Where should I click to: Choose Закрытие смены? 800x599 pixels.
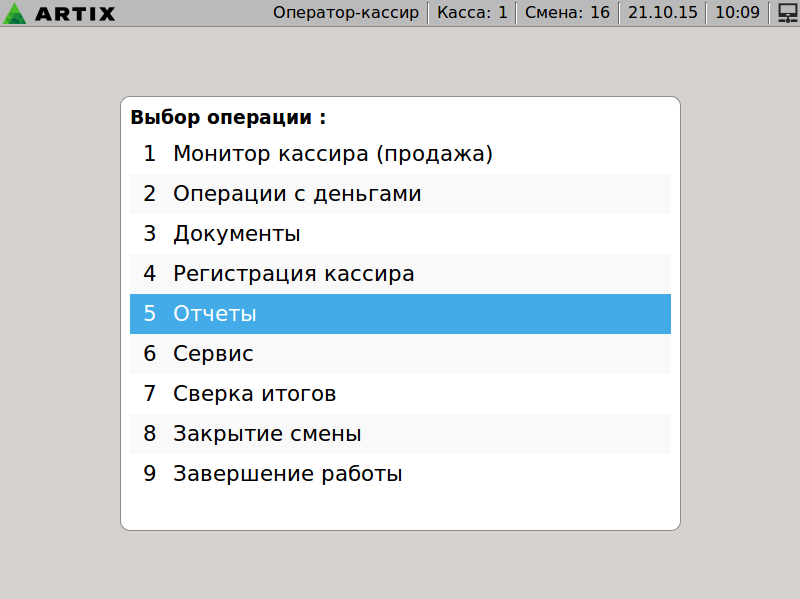pos(267,434)
